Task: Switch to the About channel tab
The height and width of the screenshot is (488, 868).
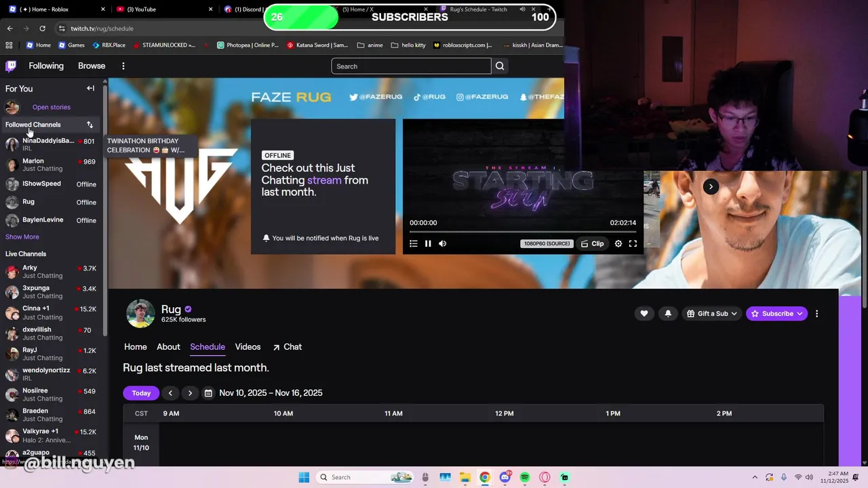Action: point(168,346)
